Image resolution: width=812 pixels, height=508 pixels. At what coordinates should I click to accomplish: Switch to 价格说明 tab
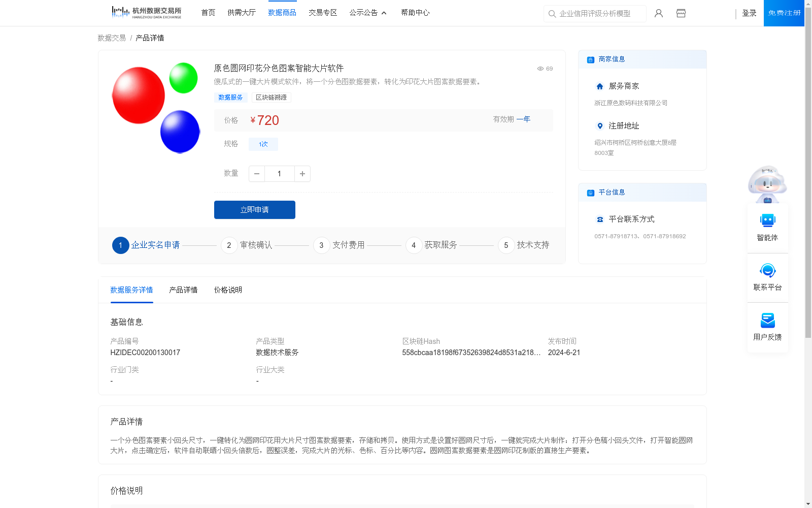point(228,290)
